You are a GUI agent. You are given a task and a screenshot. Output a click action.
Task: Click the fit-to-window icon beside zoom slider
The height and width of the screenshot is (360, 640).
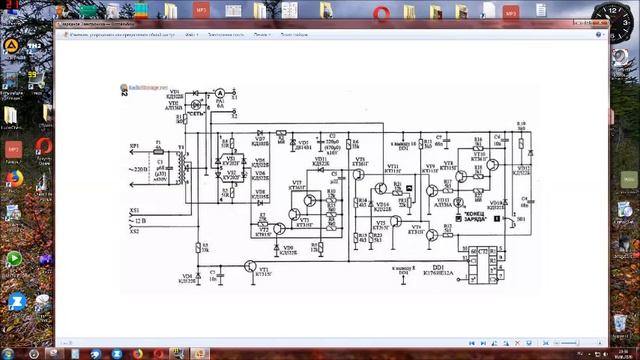point(546,343)
